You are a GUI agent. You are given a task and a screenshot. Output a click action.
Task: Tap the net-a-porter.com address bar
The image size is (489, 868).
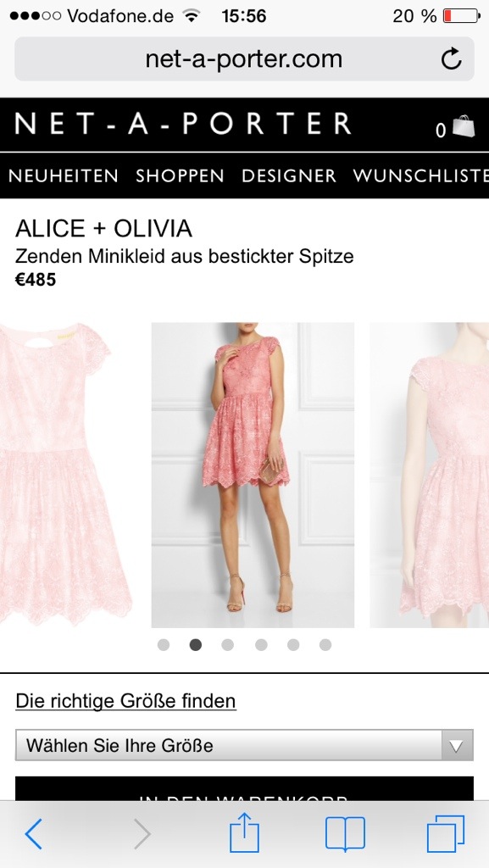[244, 58]
